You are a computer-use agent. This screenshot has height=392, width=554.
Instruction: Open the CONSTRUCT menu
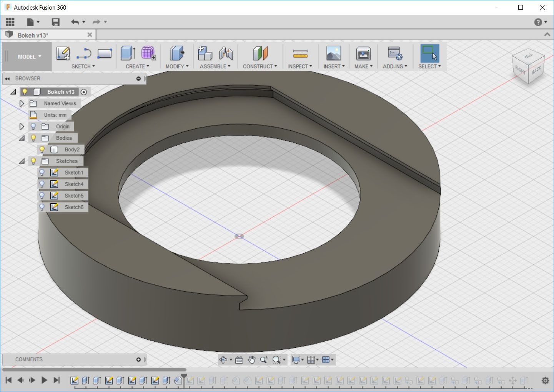(x=260, y=66)
